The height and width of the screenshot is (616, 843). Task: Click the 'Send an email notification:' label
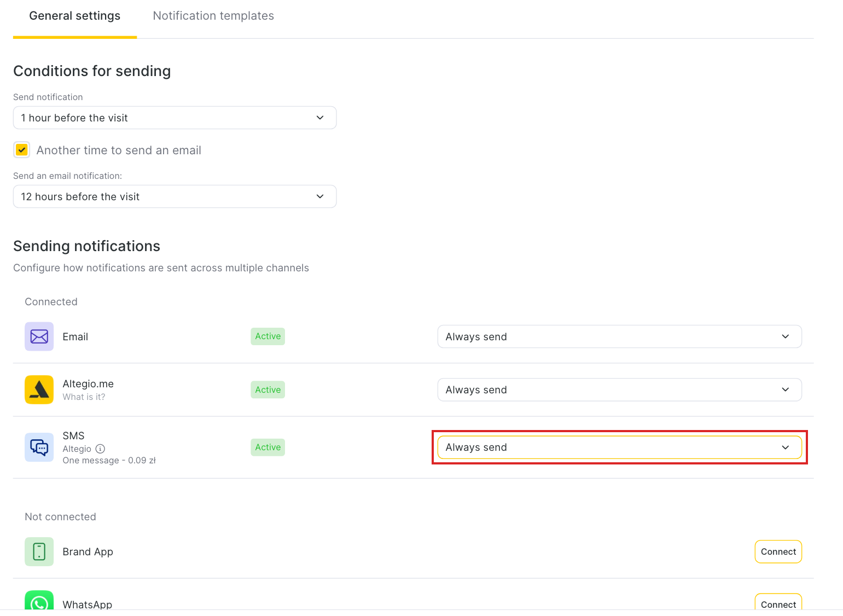click(x=67, y=176)
